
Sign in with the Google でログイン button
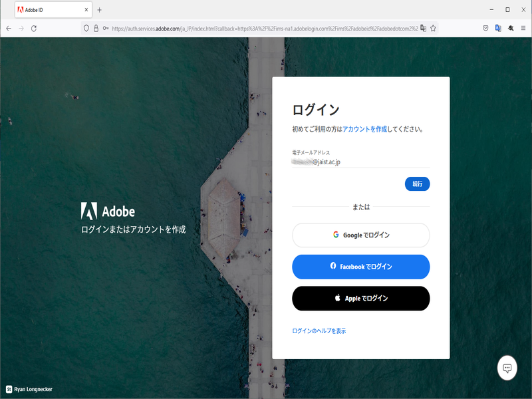360,235
